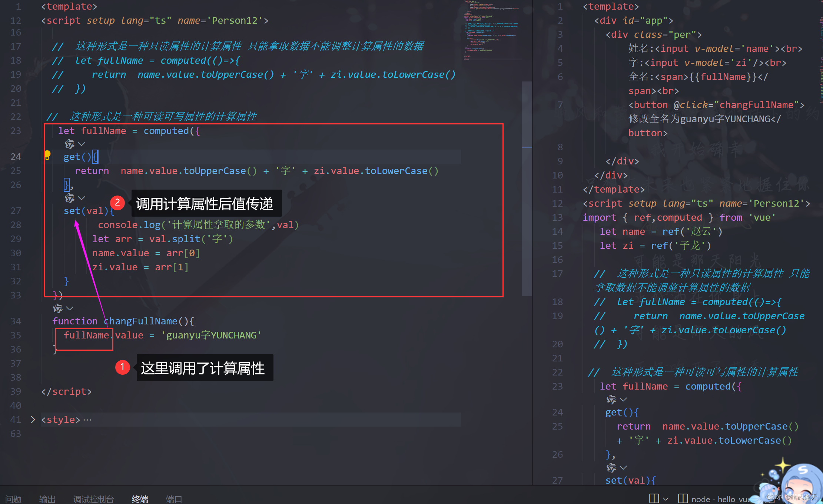Click '{{fullName}}' in right editor line 6

(723, 77)
